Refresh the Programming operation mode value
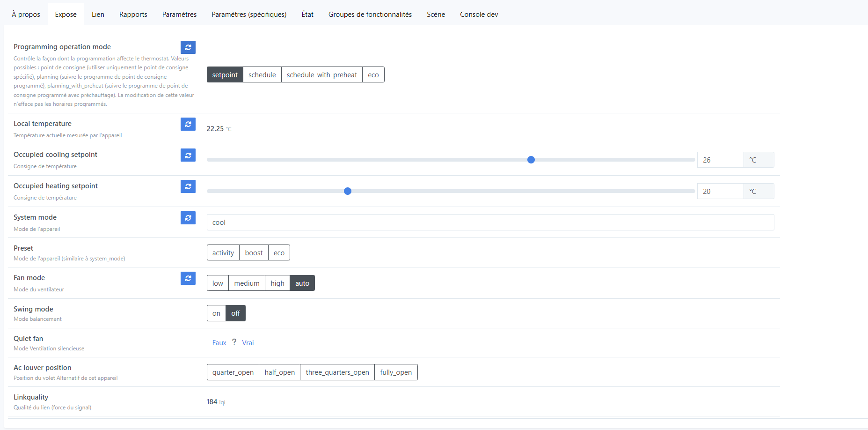The height and width of the screenshot is (430, 868). [188, 47]
